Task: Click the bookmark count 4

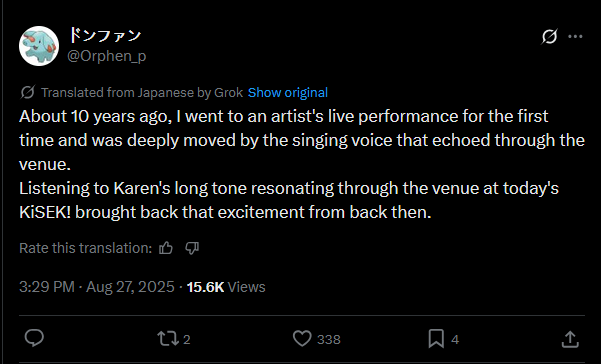Action: pos(455,339)
